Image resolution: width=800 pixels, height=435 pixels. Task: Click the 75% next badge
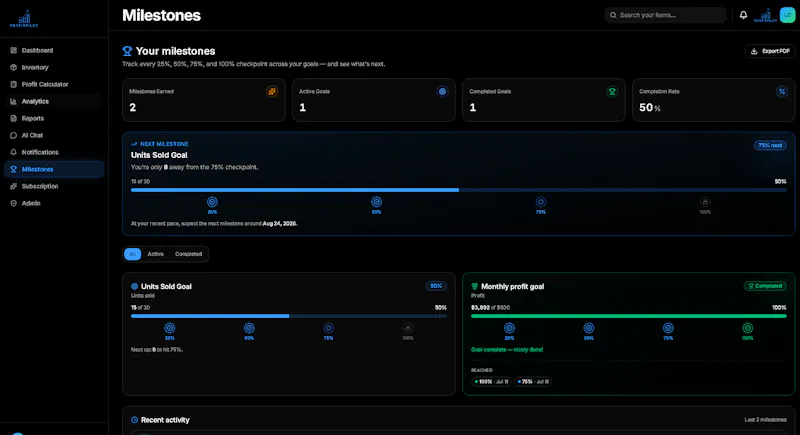770,145
